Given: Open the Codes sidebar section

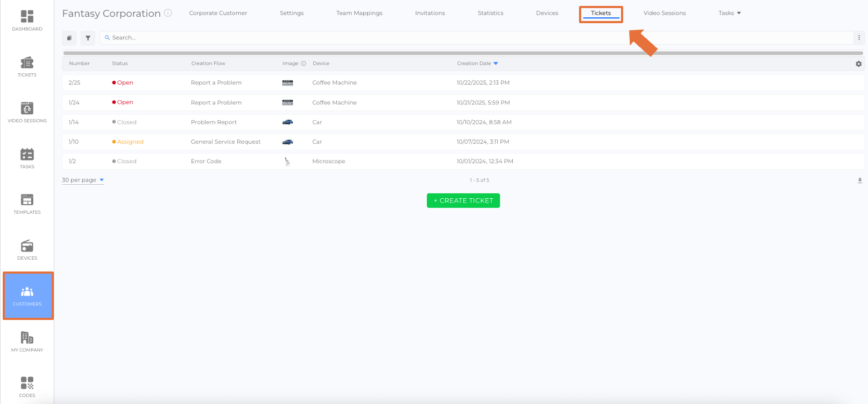Looking at the screenshot, I should 27,387.
